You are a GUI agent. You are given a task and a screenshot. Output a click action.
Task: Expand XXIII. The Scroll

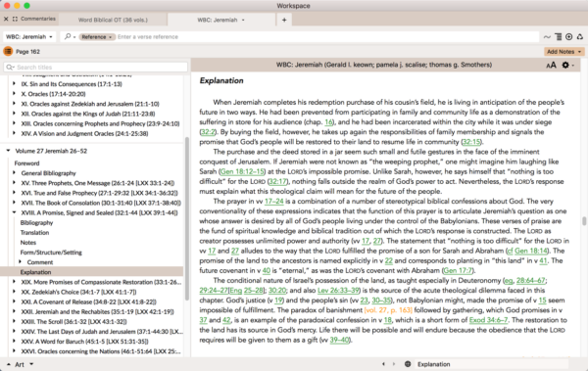coord(15,321)
